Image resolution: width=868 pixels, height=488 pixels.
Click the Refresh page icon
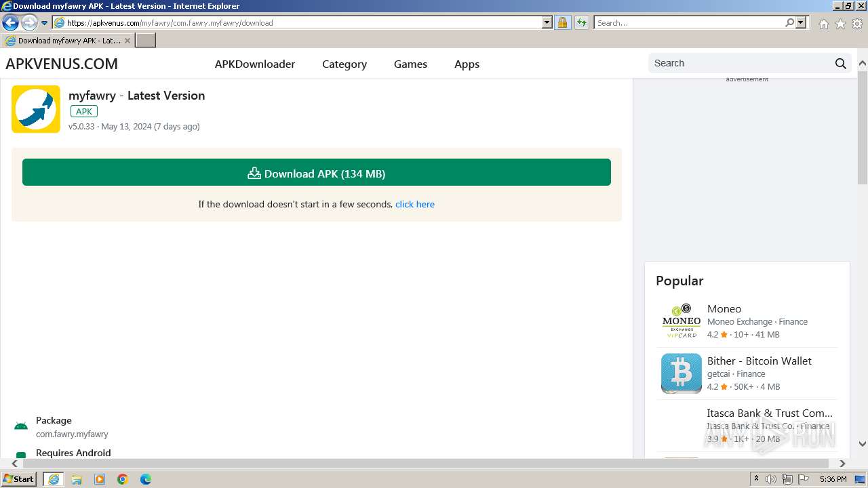point(581,22)
